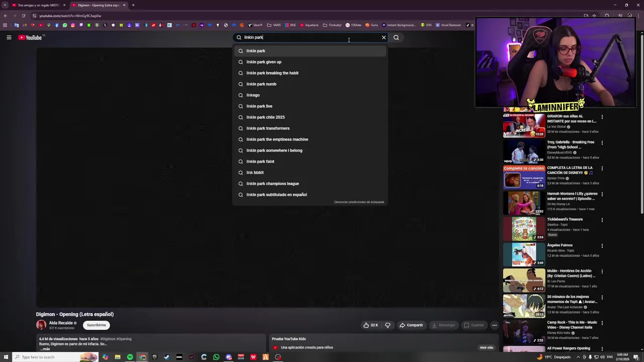Focus the search field containing linkin park
644x362 pixels.
tap(309, 37)
